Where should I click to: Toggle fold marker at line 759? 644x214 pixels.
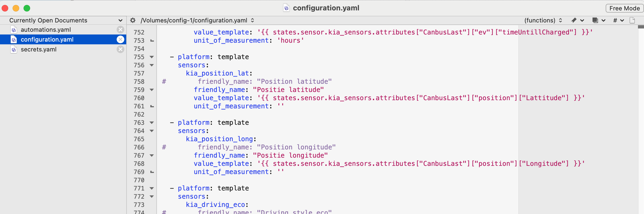pyautogui.click(x=152, y=90)
